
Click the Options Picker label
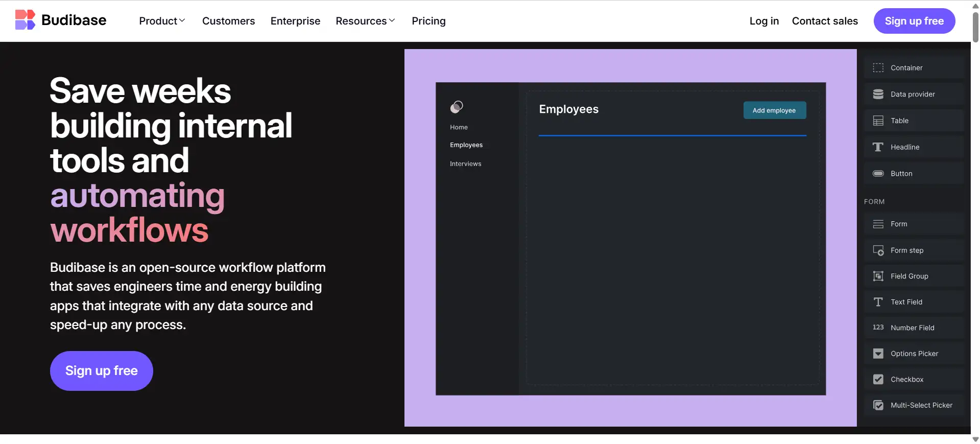(x=914, y=354)
